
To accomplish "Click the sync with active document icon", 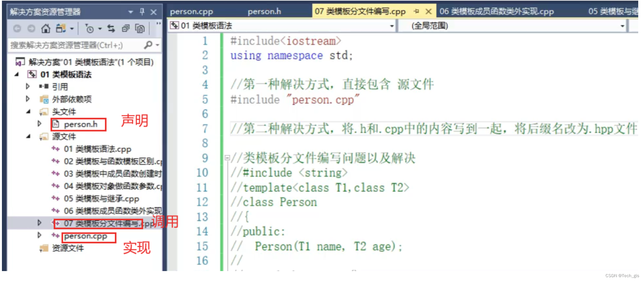I will coord(111,29).
